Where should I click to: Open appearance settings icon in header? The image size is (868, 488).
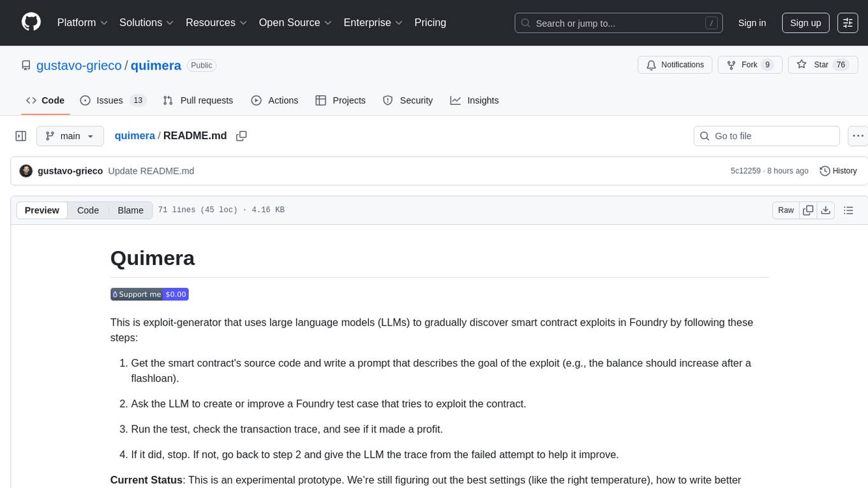848,23
